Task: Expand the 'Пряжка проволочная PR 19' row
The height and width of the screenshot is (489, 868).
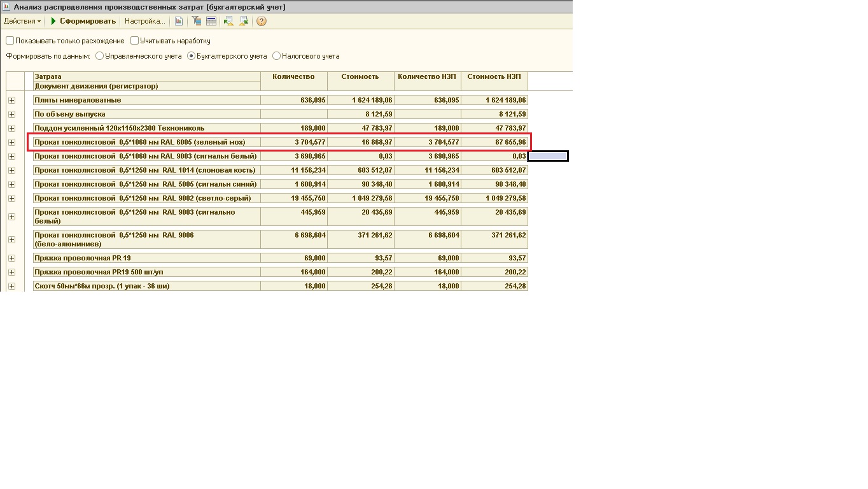Action: coord(11,258)
